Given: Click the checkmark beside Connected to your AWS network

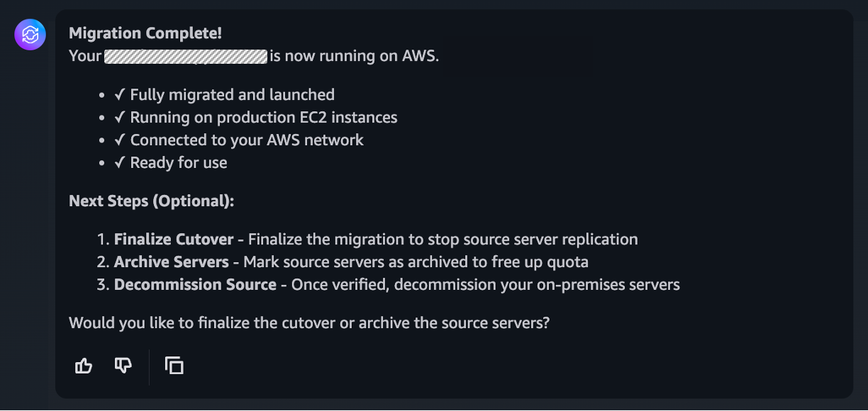Looking at the screenshot, I should (120, 140).
